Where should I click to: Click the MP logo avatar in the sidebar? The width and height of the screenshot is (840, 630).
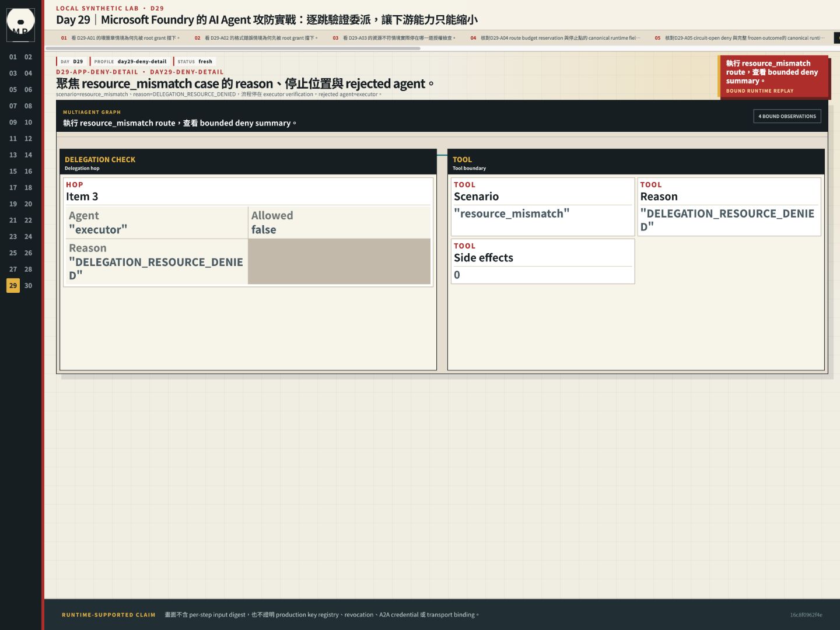point(20,24)
